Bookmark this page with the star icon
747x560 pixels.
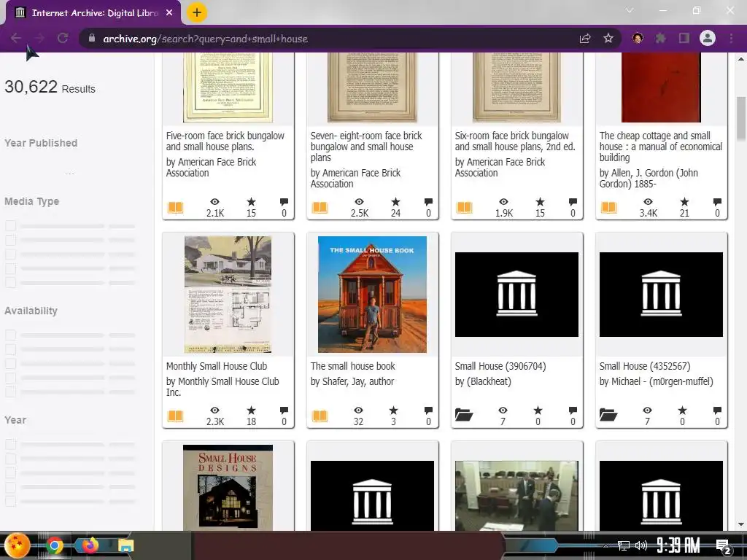pyautogui.click(x=608, y=38)
